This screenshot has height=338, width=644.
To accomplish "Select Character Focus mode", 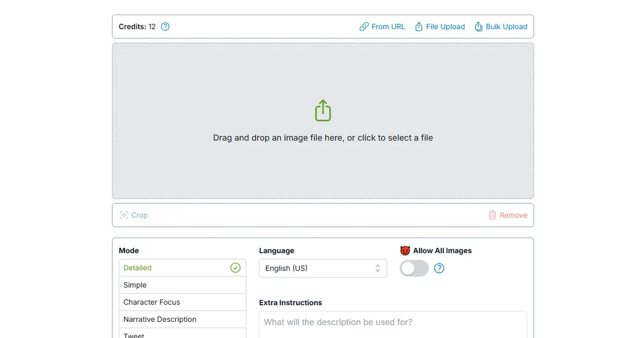I will click(x=182, y=302).
